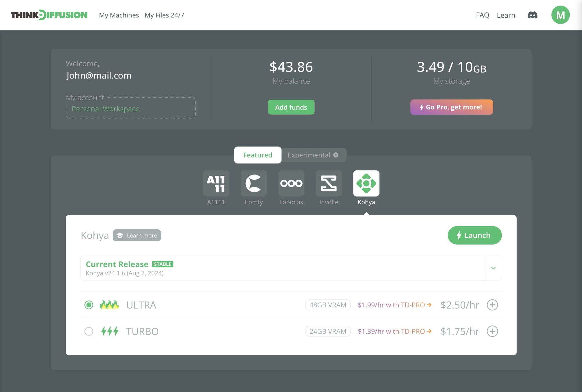The height and width of the screenshot is (392, 582).
Task: Open the green M profile avatar
Action: pos(560,15)
